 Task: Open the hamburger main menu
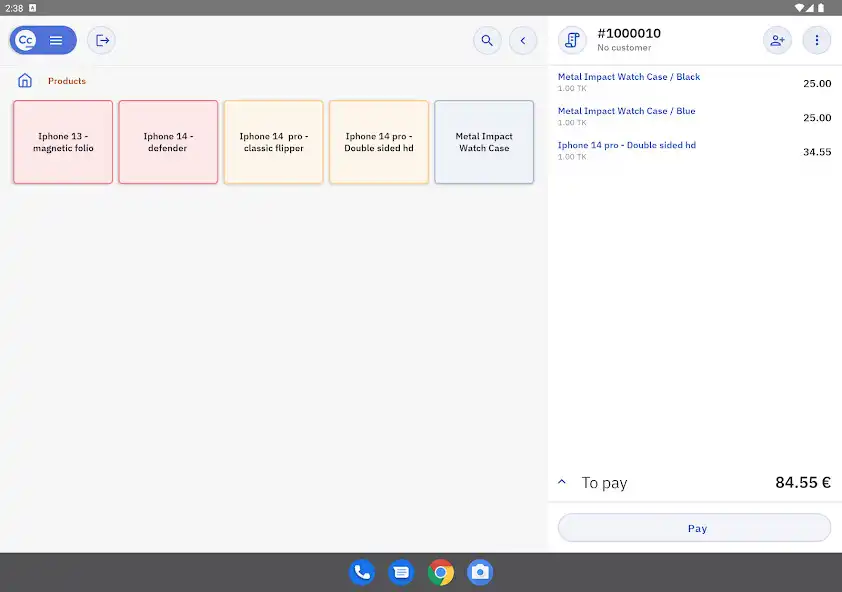[56, 41]
